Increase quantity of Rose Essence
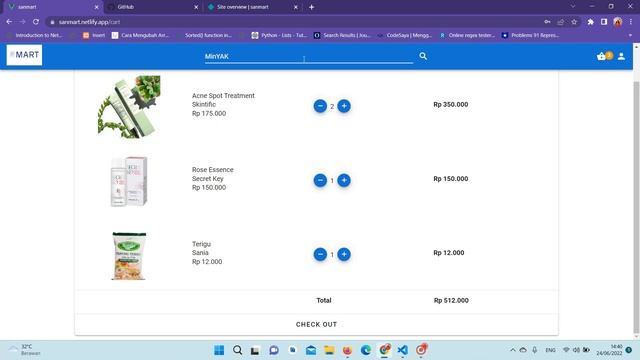The width and height of the screenshot is (640, 360). coord(344,180)
